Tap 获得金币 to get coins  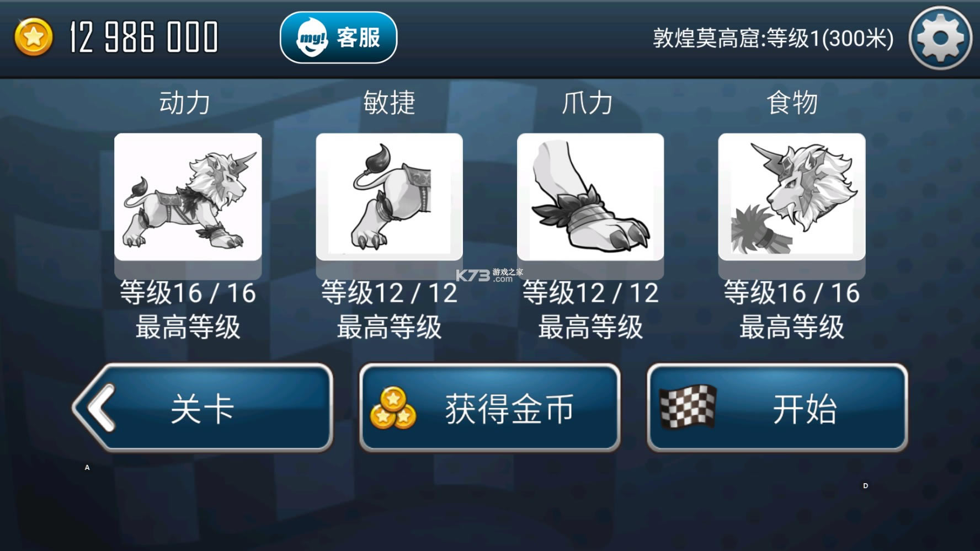tap(490, 408)
